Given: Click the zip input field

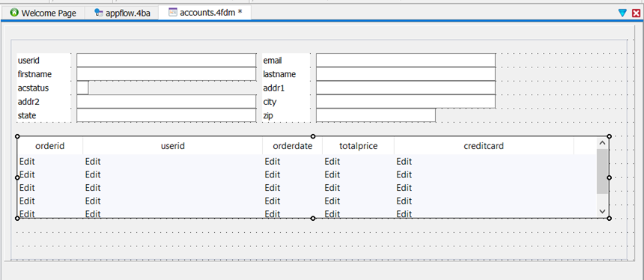Looking at the screenshot, I should 376,115.
